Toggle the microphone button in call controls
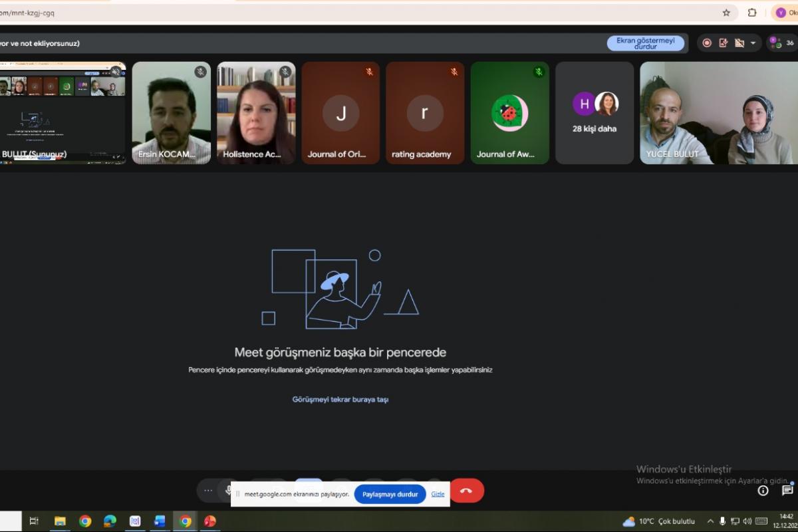Image resolution: width=798 pixels, height=532 pixels. (x=229, y=491)
